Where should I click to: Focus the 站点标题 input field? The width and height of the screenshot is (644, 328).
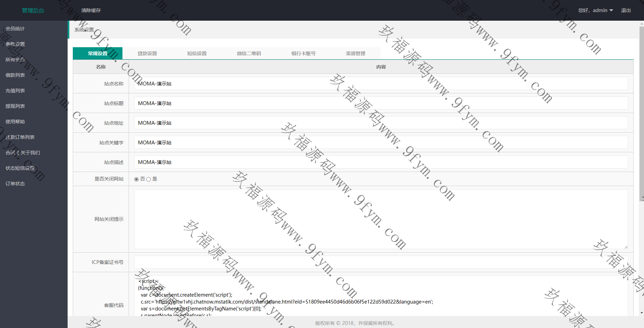point(381,103)
